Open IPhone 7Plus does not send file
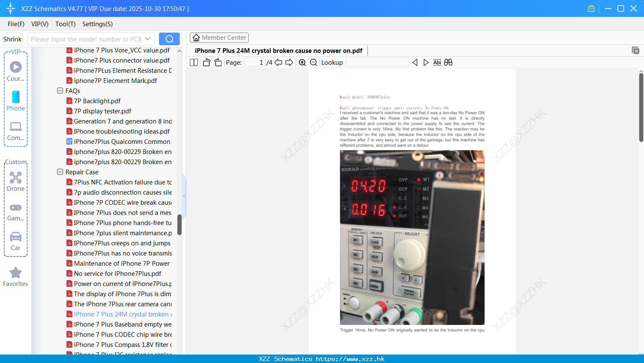The height and width of the screenshot is (363, 644). tap(119, 213)
